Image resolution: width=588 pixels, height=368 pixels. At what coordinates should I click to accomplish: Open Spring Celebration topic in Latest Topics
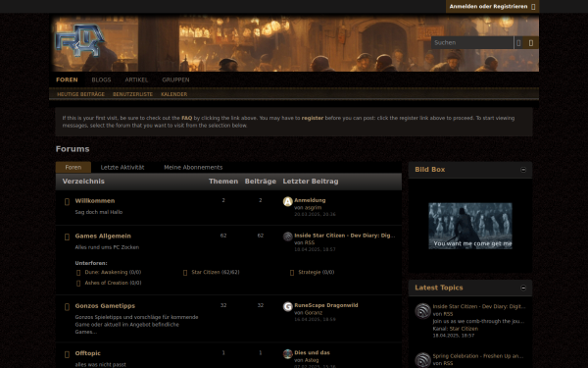coord(478,356)
